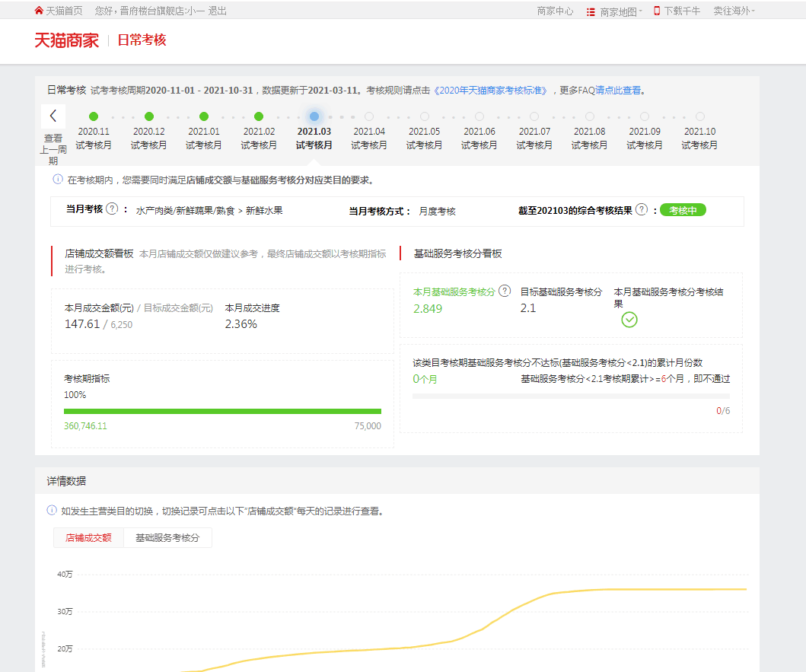Select the 2021.04 timeline month
806x672 pixels.
point(369,116)
